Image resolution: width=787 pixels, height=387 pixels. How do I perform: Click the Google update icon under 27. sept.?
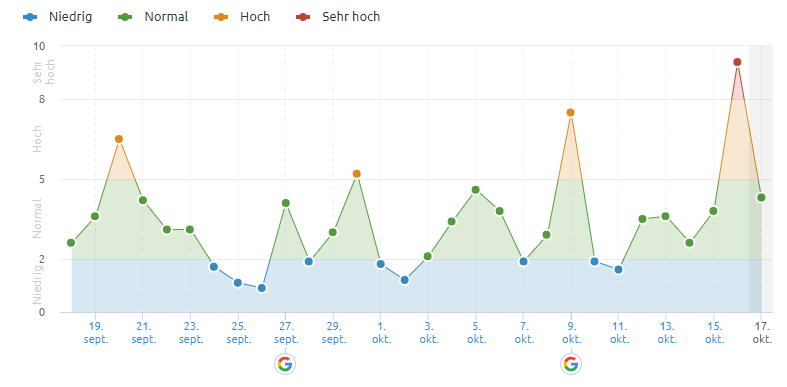click(285, 364)
